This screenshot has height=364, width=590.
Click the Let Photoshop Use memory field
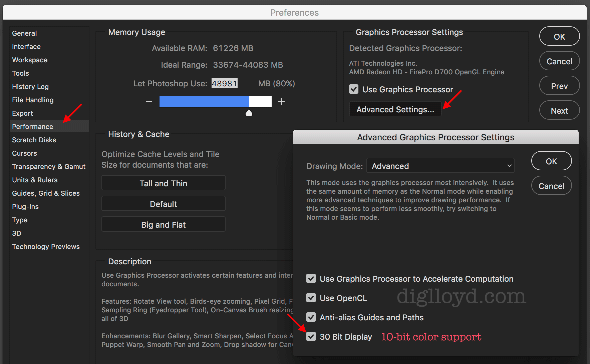232,83
